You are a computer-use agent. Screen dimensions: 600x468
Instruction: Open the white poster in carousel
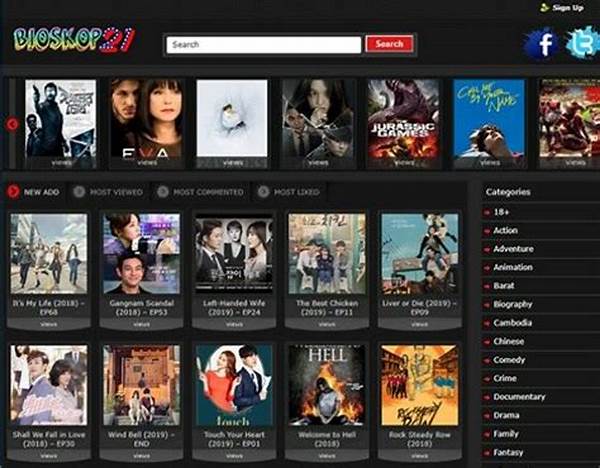232,118
